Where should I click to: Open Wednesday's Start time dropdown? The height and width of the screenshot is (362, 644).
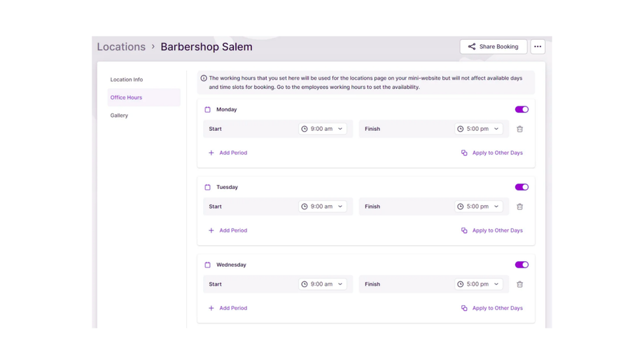(x=322, y=284)
